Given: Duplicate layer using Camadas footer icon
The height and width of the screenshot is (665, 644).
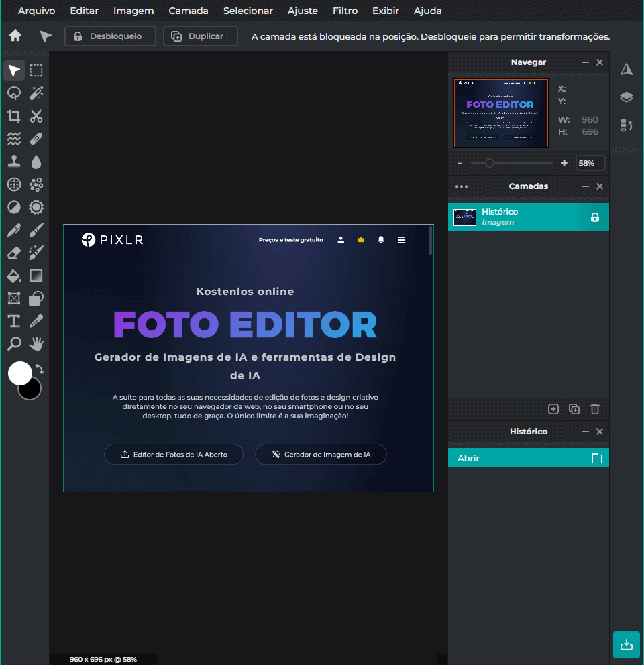Looking at the screenshot, I should tap(574, 409).
